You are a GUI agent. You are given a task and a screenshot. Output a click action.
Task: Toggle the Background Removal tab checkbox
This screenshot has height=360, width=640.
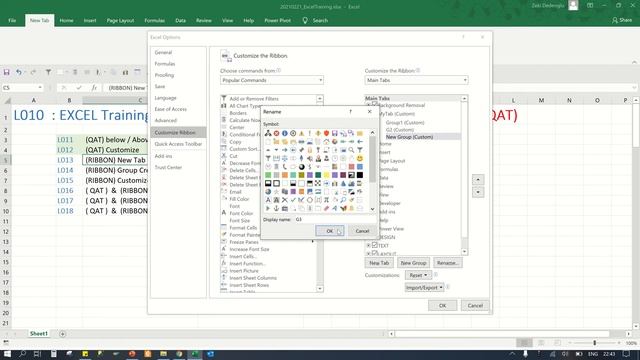click(374, 105)
